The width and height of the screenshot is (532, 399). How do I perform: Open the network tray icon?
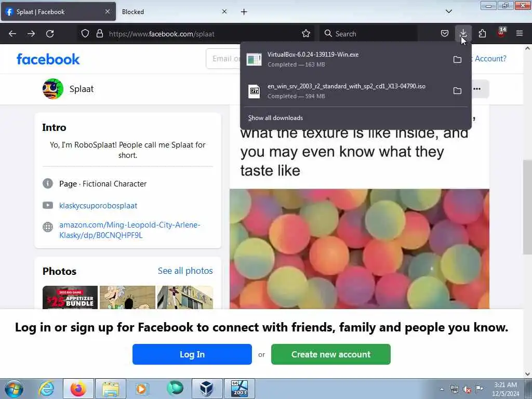click(454, 390)
